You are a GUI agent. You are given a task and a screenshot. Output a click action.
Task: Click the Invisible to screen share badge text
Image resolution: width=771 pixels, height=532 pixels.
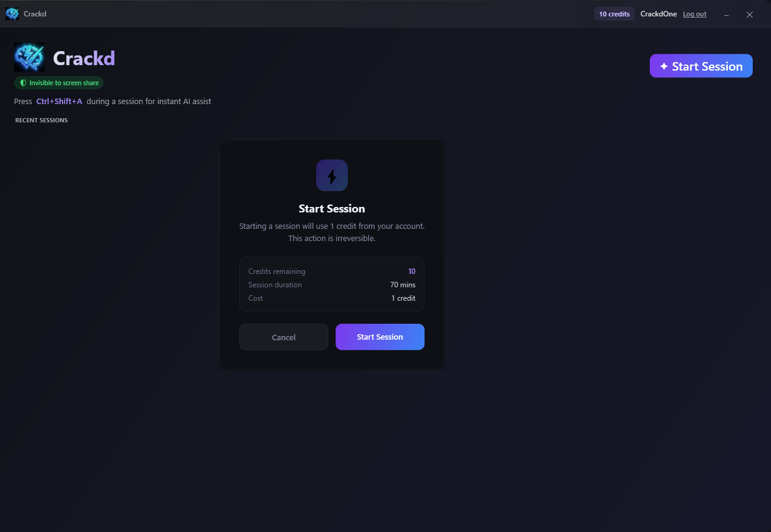(x=64, y=83)
